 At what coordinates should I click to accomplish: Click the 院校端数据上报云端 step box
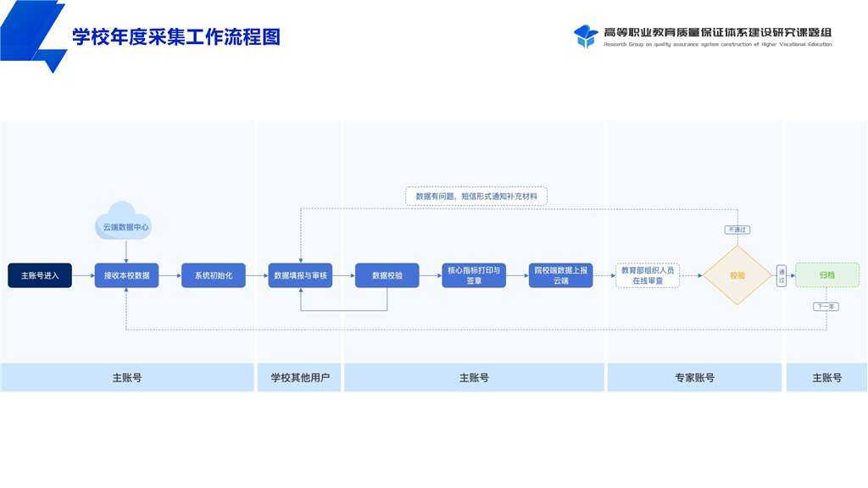point(561,275)
